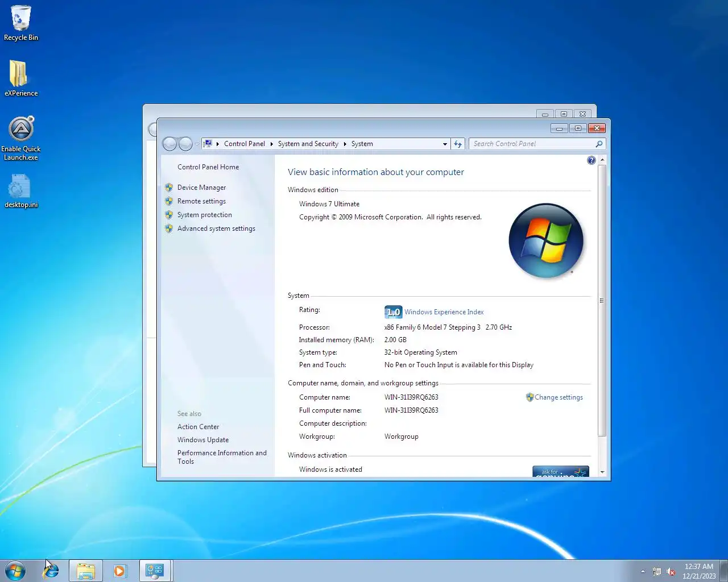Click the shield icon beside Device Manager
The image size is (728, 582).
pos(169,188)
